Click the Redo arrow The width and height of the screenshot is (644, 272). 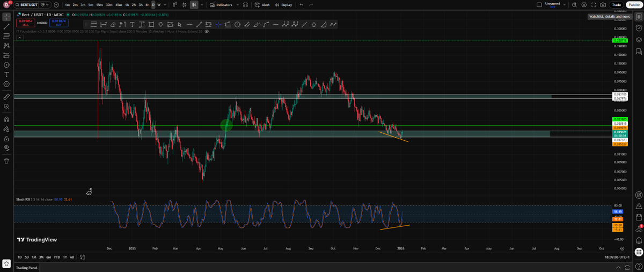312,5
